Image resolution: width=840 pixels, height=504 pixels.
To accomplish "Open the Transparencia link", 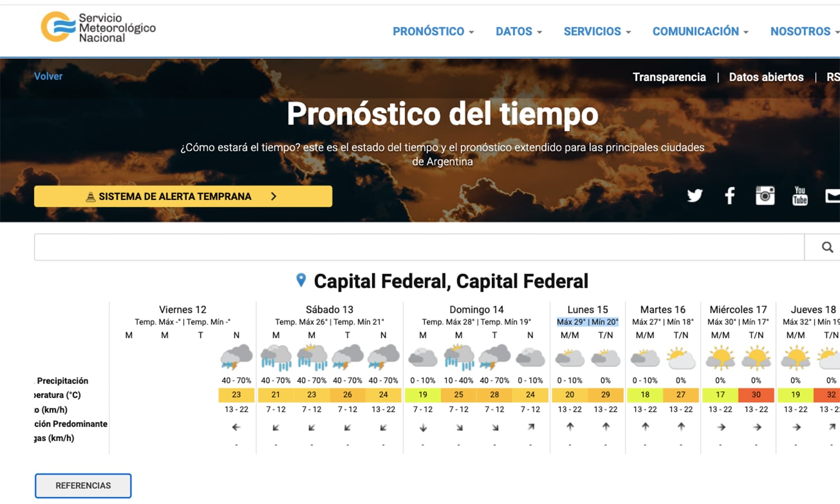I will [x=669, y=77].
